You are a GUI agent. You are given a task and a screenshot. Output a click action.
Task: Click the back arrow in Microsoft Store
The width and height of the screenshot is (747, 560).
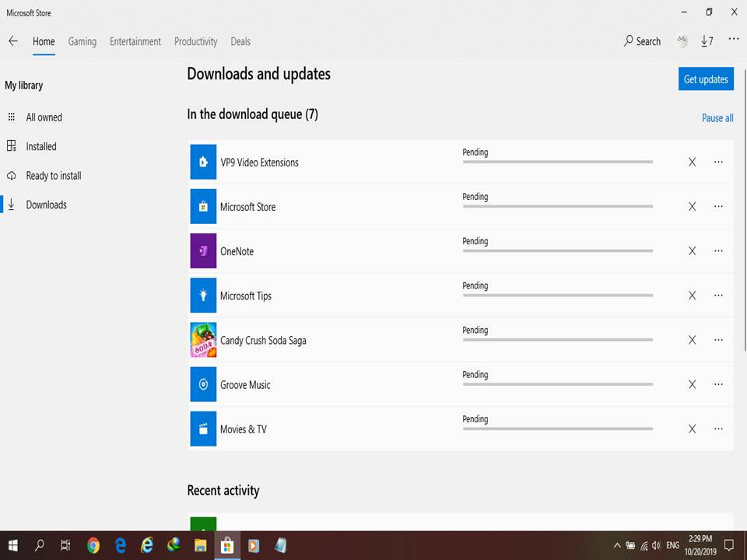pyautogui.click(x=12, y=41)
